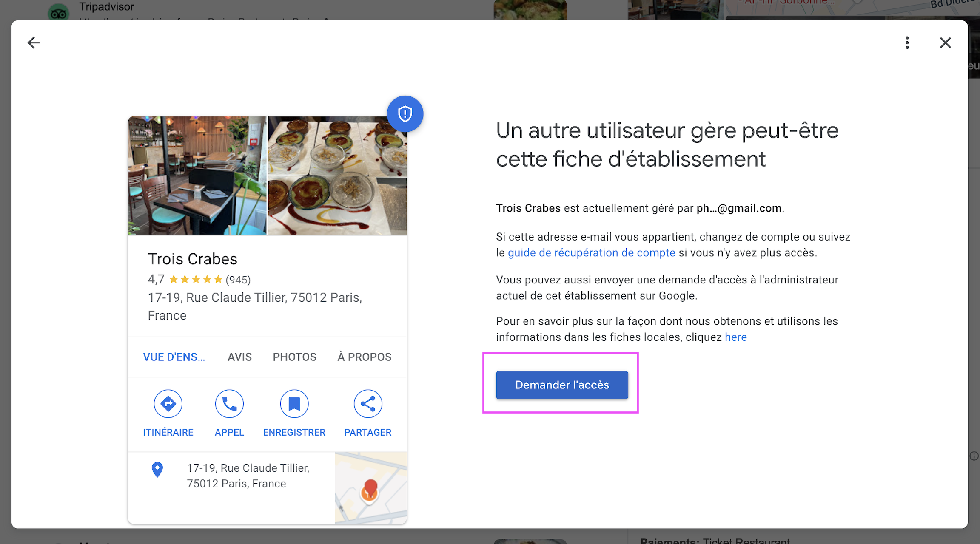Click the Partager share icon
Screen dimensions: 980x544
click(368, 404)
